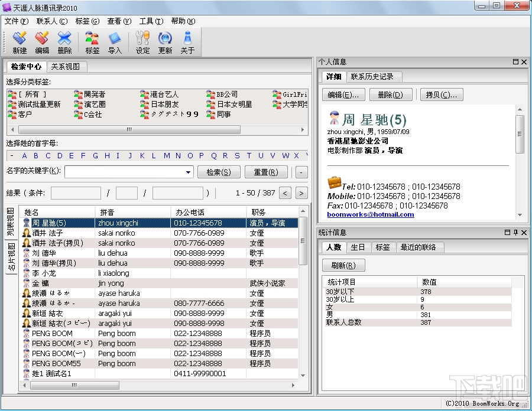Click the 删除(D) button in 个人信息
532x411 pixels.
[x=391, y=94]
